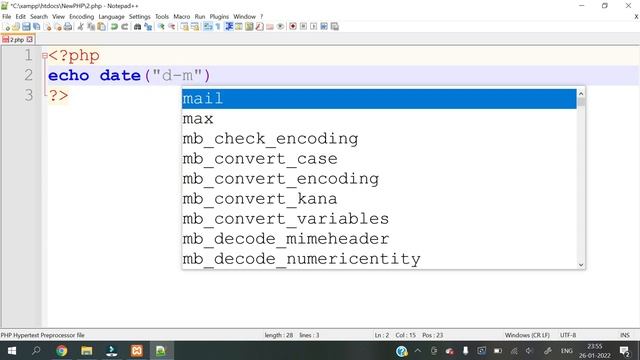
Task: Toggle the Indent Guide toolbar icon
Action: click(229, 27)
